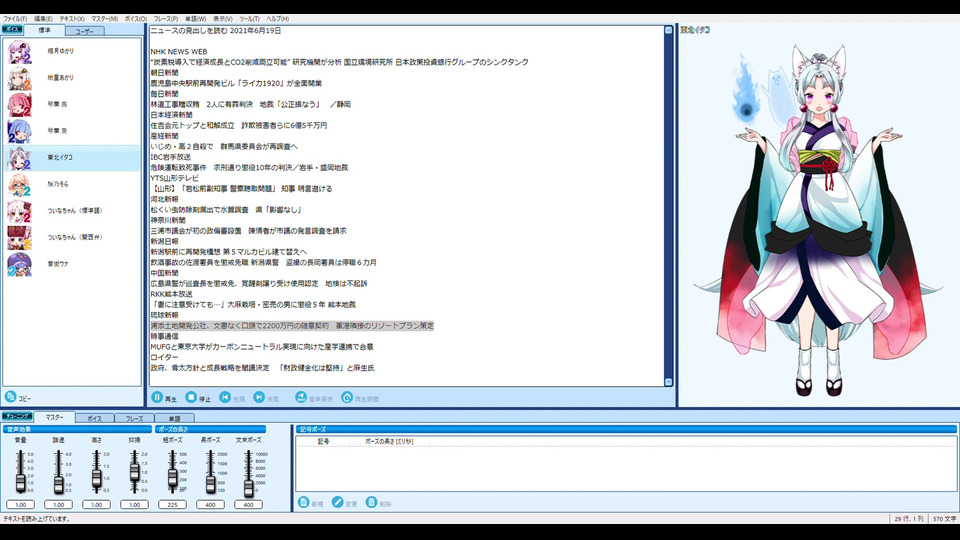Click the text editor scrollbar up arrow

[x=668, y=30]
